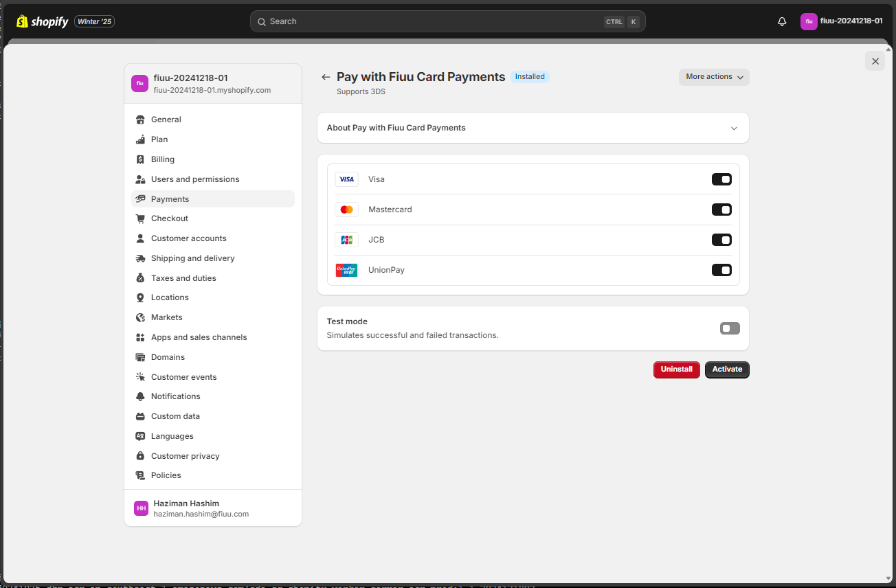This screenshot has width=896, height=588.
Task: Click the Users and permissions icon
Action: click(141, 179)
